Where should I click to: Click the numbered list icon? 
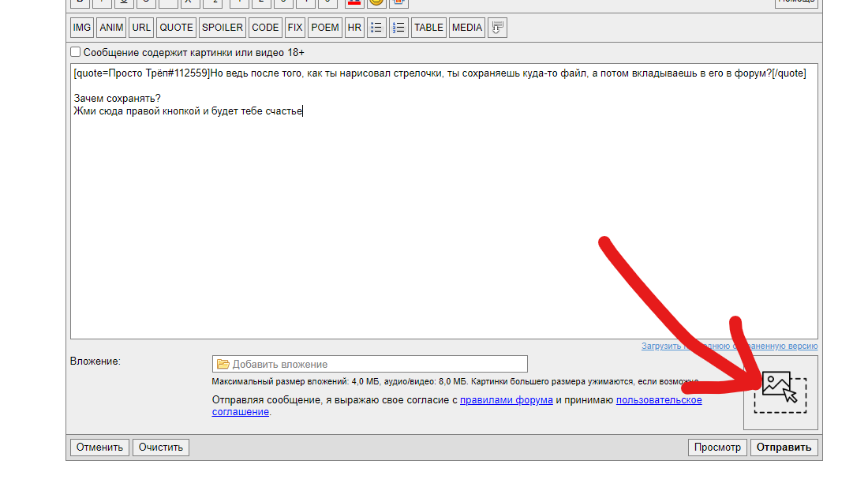398,27
